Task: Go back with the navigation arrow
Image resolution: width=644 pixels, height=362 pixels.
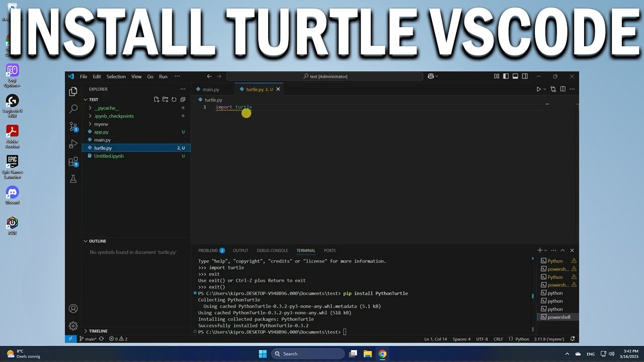Action: pyautogui.click(x=209, y=76)
